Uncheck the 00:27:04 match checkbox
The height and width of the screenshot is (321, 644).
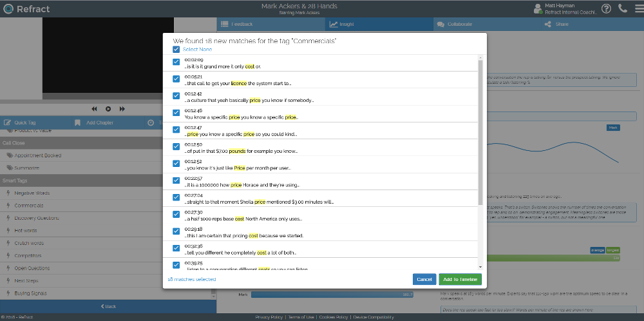click(176, 197)
